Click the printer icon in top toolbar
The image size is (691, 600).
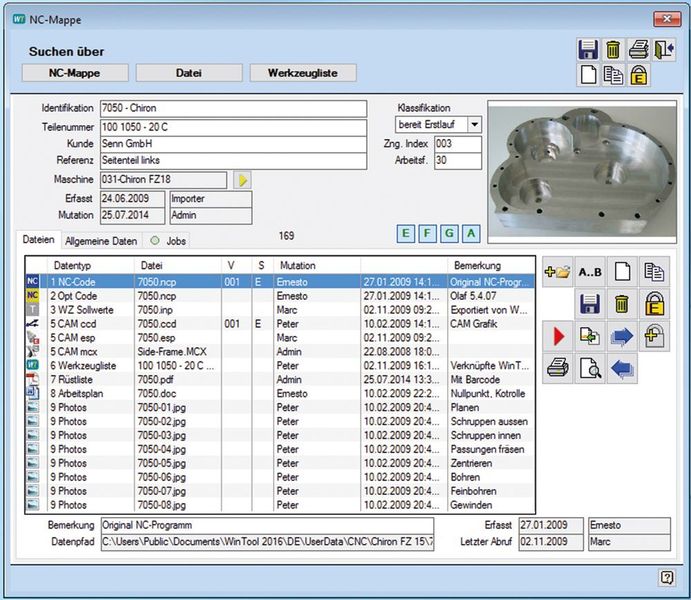click(639, 50)
